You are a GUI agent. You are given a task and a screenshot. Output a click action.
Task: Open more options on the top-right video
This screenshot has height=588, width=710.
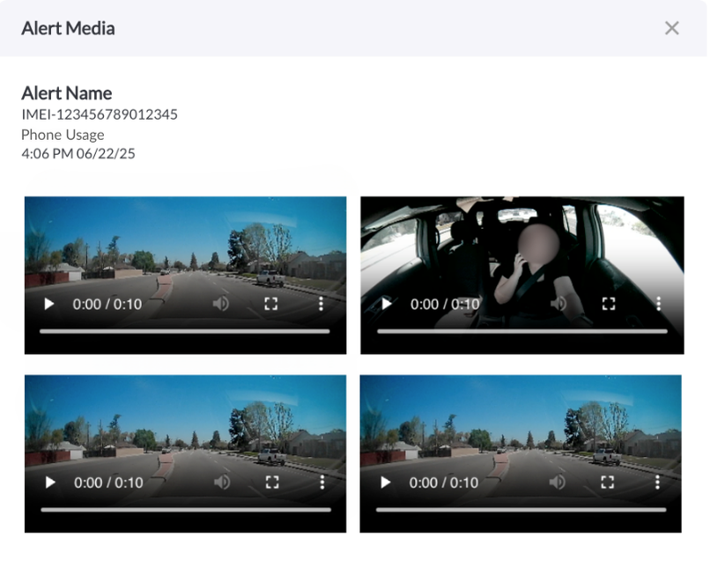tap(659, 304)
